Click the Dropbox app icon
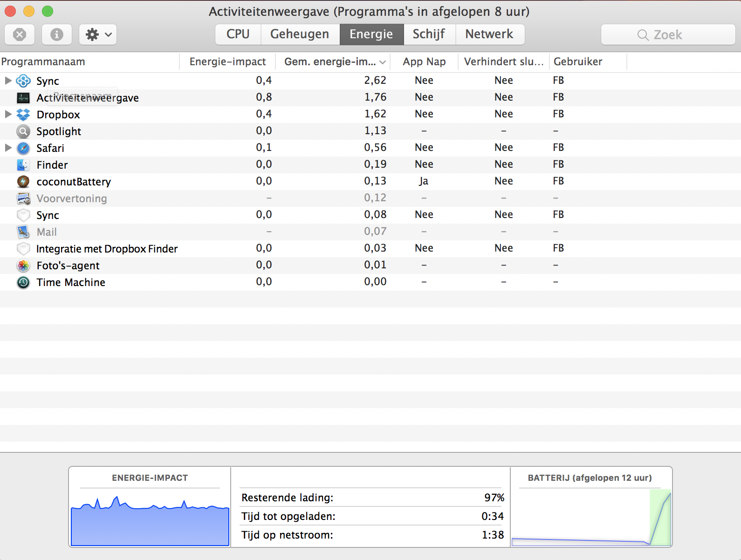The width and height of the screenshot is (741, 560). pos(23,115)
